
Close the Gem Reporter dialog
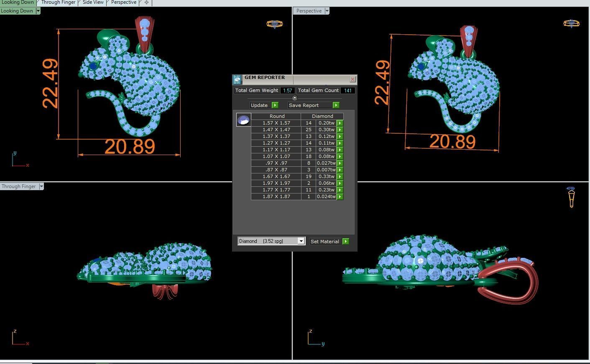[352, 79]
